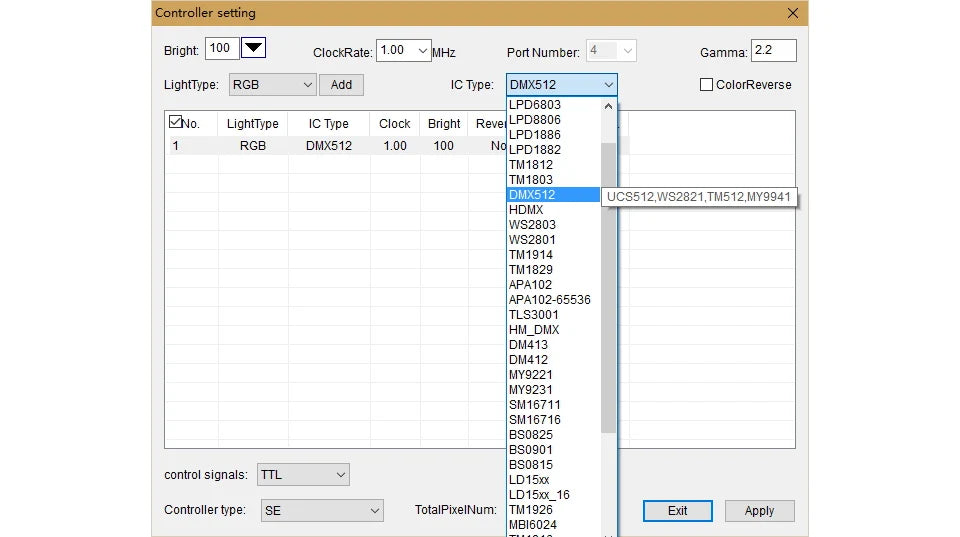Collapse the IC Type DMX512 combo box
This screenshot has height=537, width=960.
561,84
